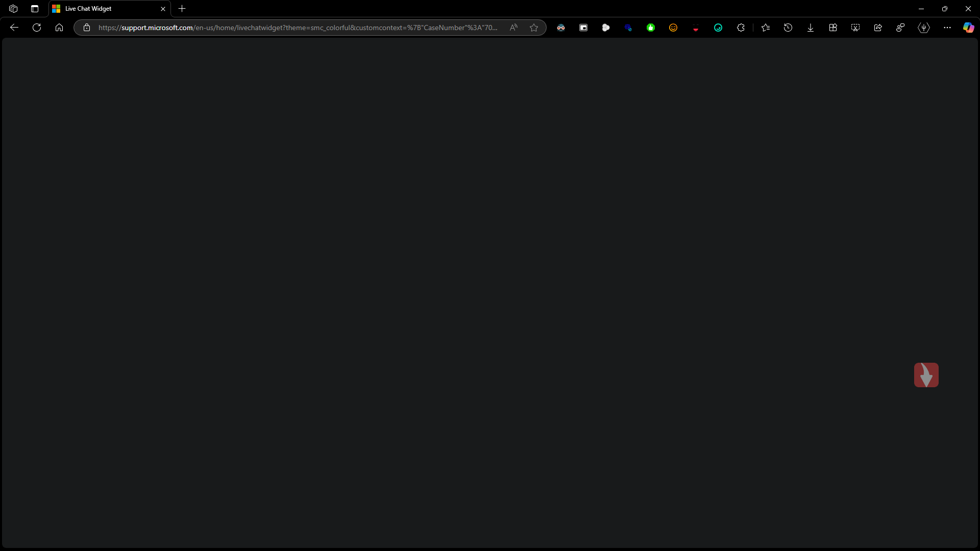Open a new tab with plus

click(x=182, y=9)
